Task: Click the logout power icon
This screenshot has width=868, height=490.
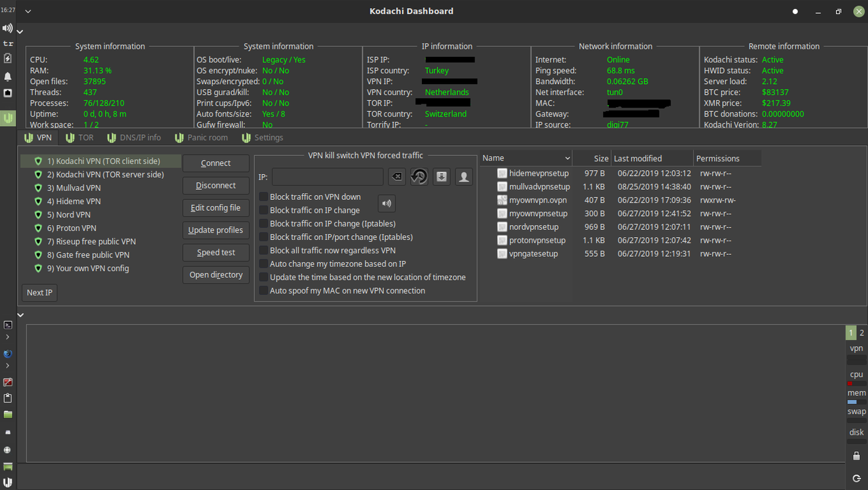Action: [856, 478]
